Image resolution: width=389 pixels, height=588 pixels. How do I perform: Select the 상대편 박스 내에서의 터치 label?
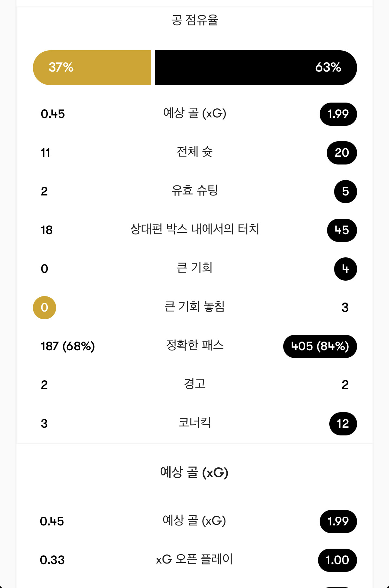tap(194, 229)
